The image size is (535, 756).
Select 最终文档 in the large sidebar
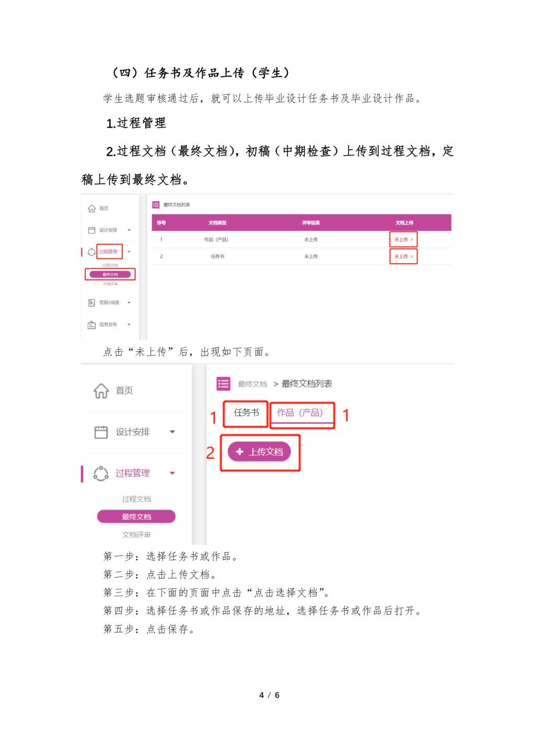click(x=136, y=516)
